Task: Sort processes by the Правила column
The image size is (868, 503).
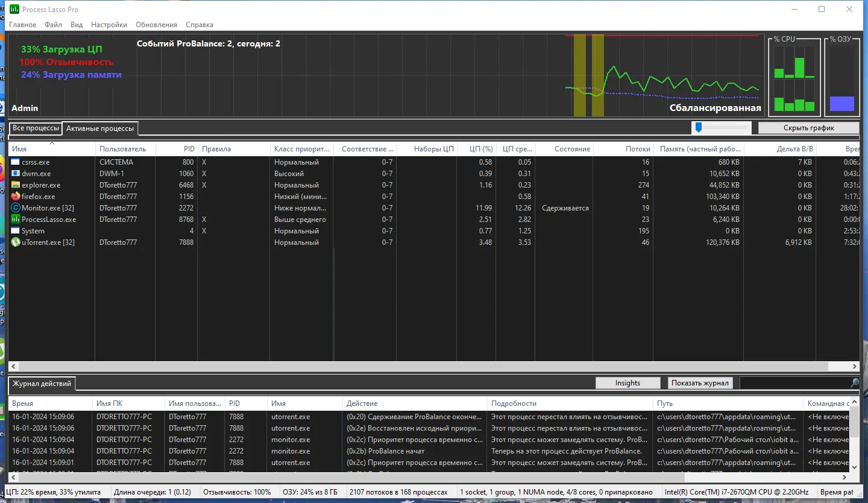Action: click(x=234, y=149)
